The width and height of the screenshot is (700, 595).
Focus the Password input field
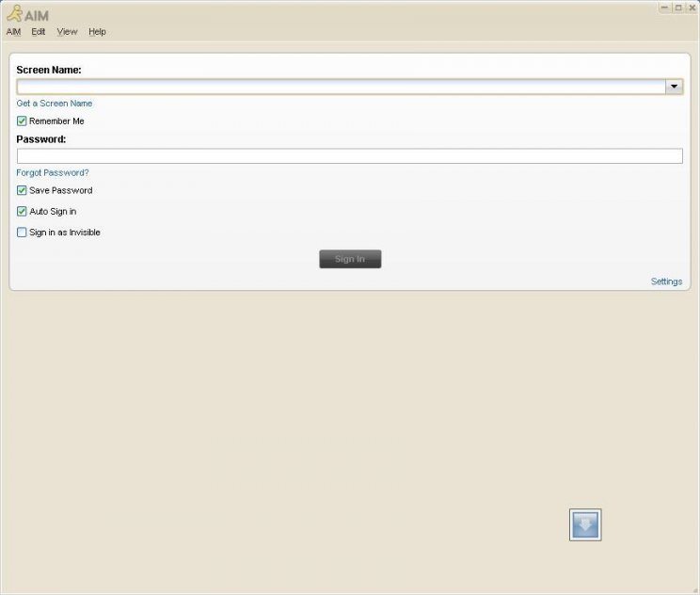click(350, 156)
